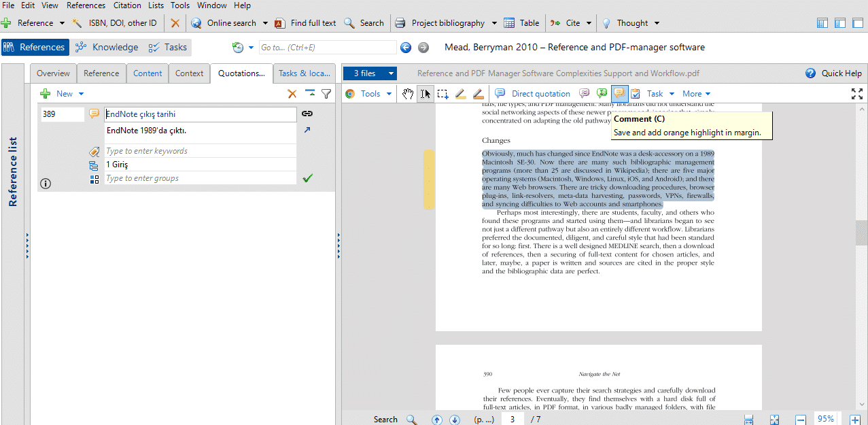868x425 pixels.
Task: Click Direct quotation button
Action: click(x=533, y=94)
